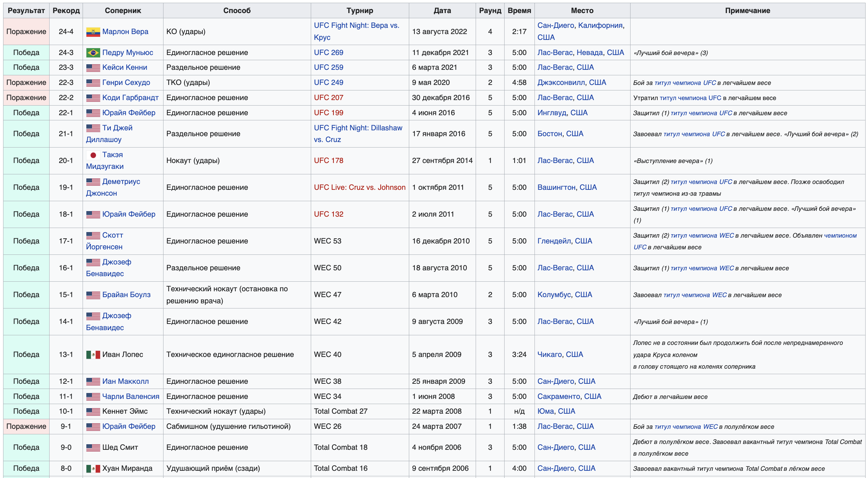Open the Вашингтон location link
868x478 pixels.
(556, 187)
